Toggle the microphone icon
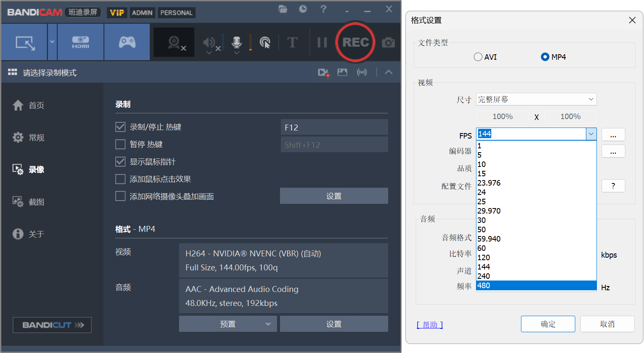Screen dimensions: 644x353 237,42
